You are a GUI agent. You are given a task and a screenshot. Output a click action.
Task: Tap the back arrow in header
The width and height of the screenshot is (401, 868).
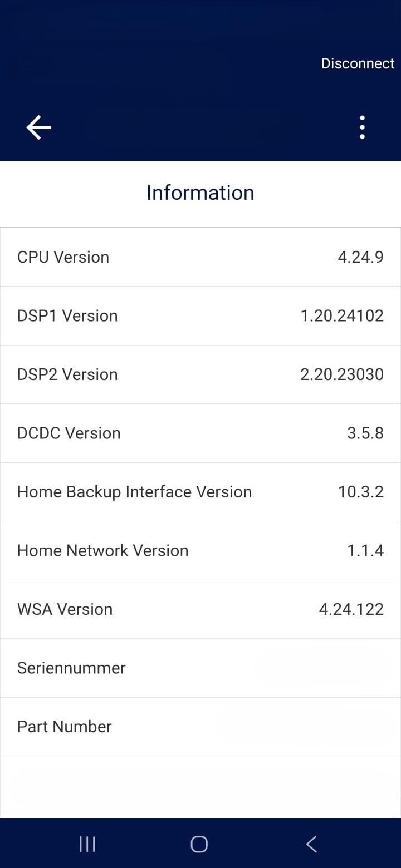(x=38, y=127)
